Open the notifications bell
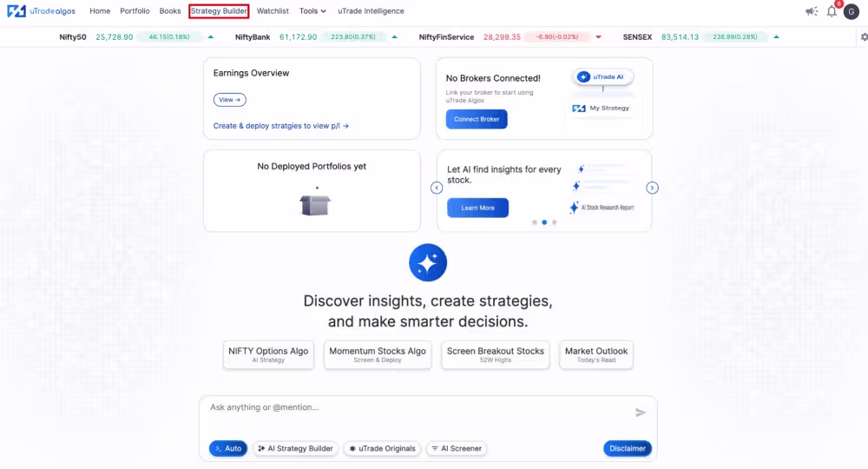This screenshot has width=868, height=469. pos(832,11)
